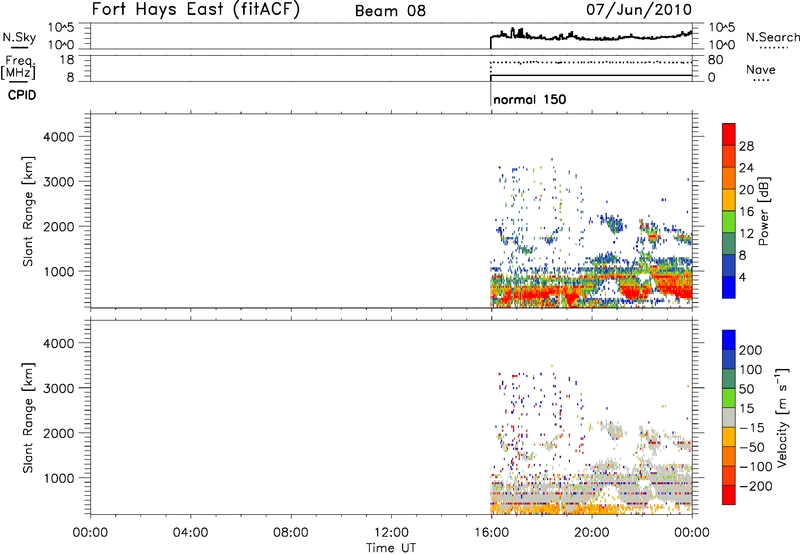
Task: Click the '16:00' time axis tick label
Action: point(492,533)
